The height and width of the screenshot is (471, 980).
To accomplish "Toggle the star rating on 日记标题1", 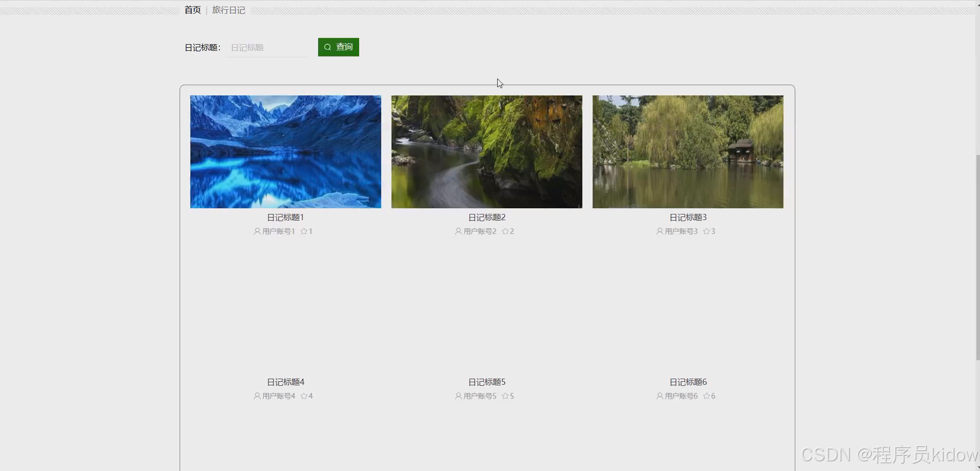I will click(x=303, y=231).
